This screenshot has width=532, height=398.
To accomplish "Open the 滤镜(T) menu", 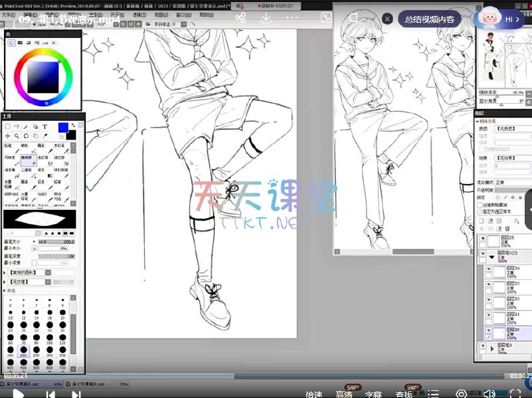I will point(140,15).
